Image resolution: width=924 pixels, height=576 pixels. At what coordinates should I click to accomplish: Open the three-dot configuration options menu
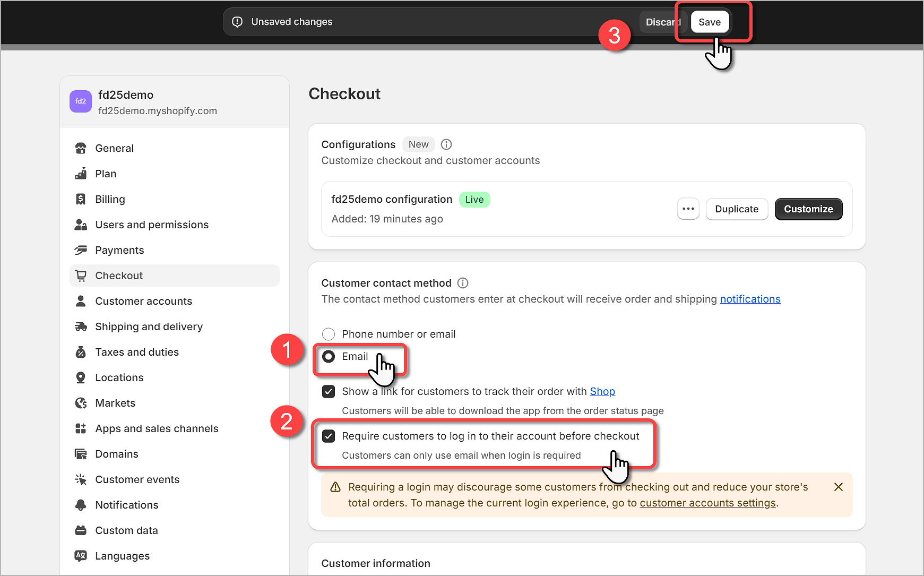click(x=688, y=209)
